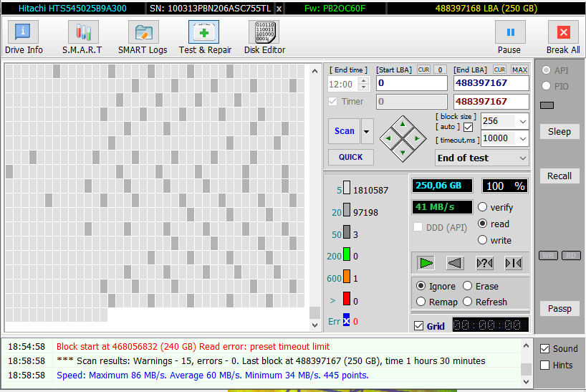Open the Disk Editor
The width and height of the screenshot is (586, 392).
click(x=264, y=38)
